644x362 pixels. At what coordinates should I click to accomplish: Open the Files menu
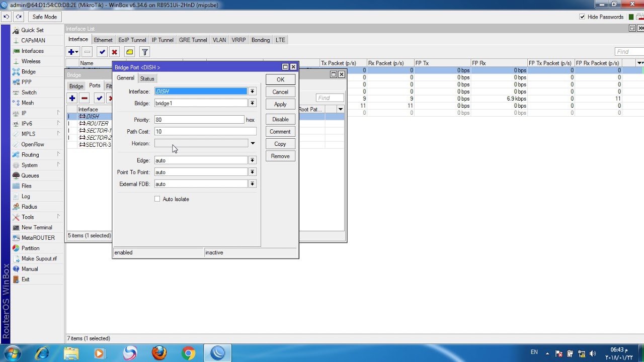tap(26, 186)
